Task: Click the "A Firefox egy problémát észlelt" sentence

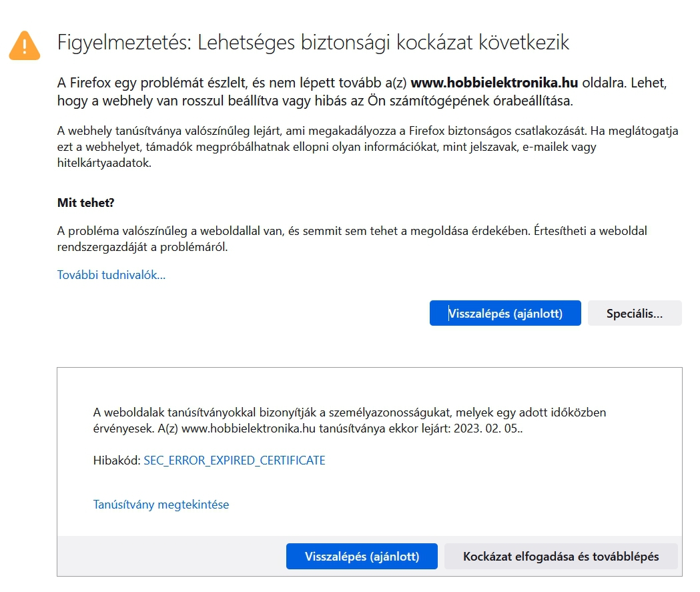Action: click(x=200, y=83)
